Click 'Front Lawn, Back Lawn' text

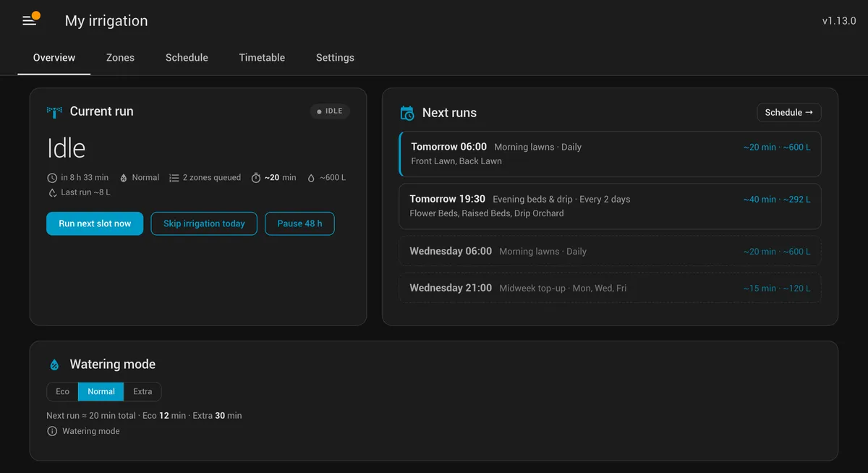tap(456, 161)
